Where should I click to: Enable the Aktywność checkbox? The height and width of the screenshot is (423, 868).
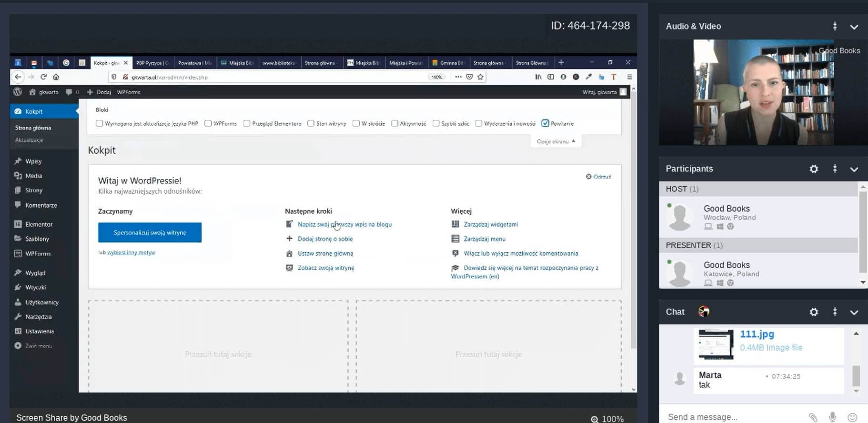click(x=394, y=123)
